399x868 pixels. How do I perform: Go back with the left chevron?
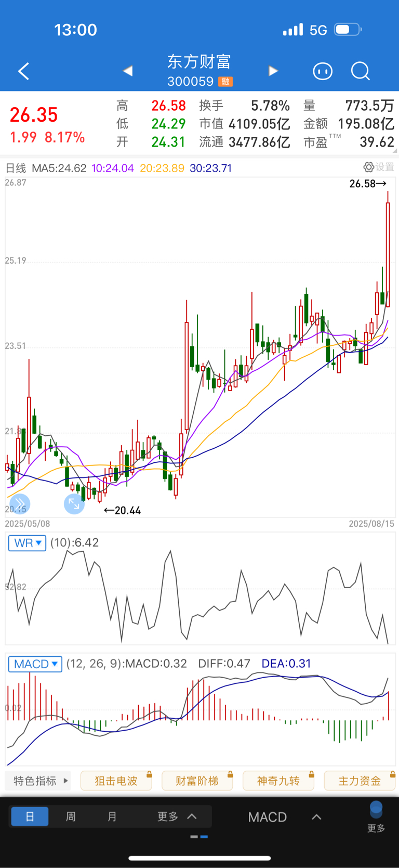(23, 71)
